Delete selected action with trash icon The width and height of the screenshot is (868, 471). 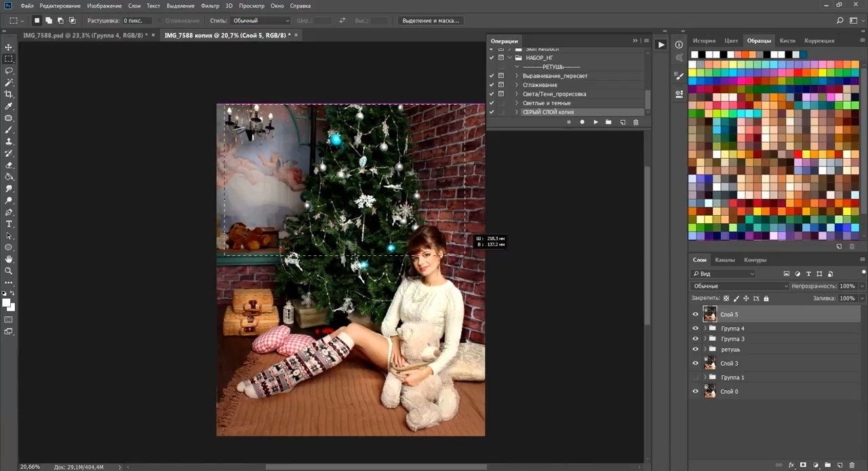635,122
